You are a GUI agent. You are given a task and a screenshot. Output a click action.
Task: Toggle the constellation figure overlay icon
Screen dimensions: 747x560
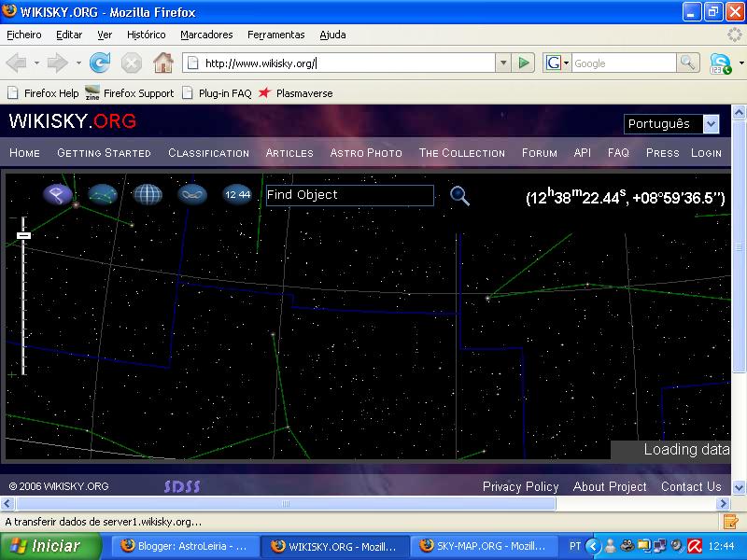point(58,194)
